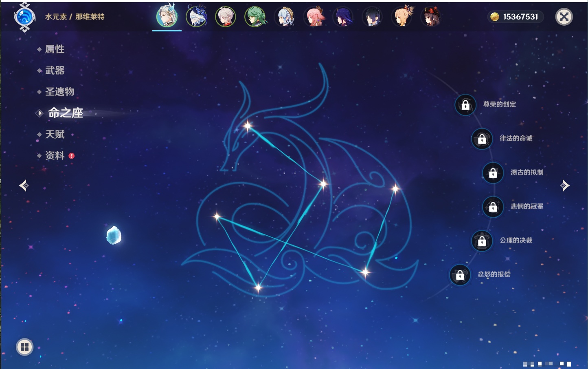Go to the previous character with left arrow

pos(24,186)
